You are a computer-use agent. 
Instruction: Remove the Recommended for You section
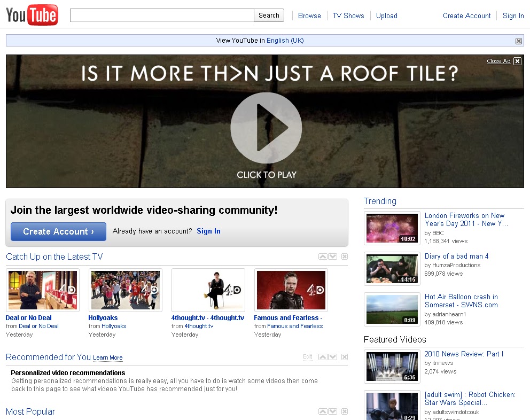coord(345,357)
